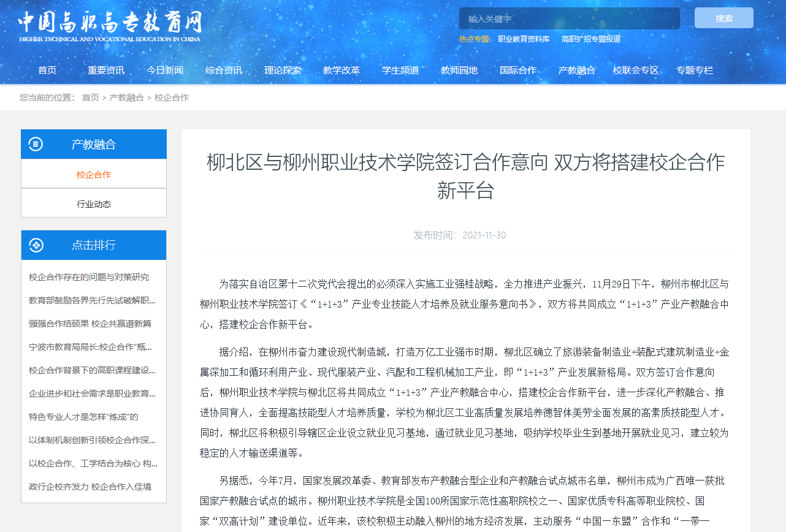Open the 职业教育资料库 hot topic link
Screen dimensions: 786x532
(x=524, y=39)
